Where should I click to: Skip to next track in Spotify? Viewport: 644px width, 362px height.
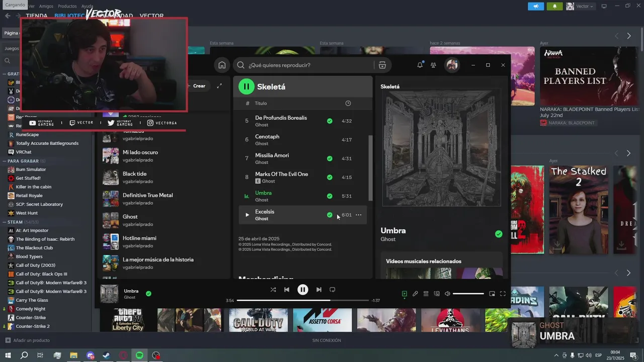point(318,290)
